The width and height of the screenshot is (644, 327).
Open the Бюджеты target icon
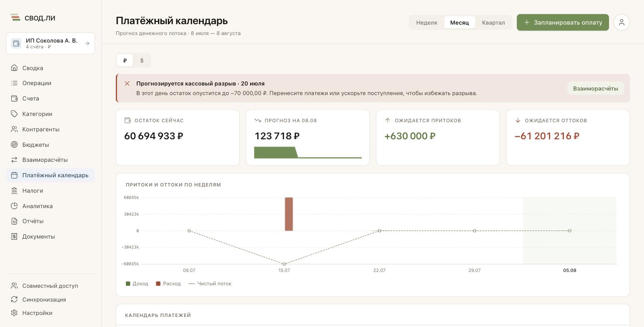14,145
